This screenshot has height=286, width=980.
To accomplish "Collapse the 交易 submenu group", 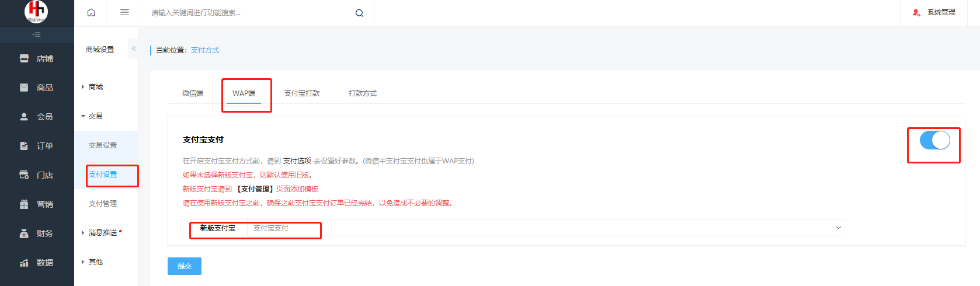I will (x=95, y=116).
